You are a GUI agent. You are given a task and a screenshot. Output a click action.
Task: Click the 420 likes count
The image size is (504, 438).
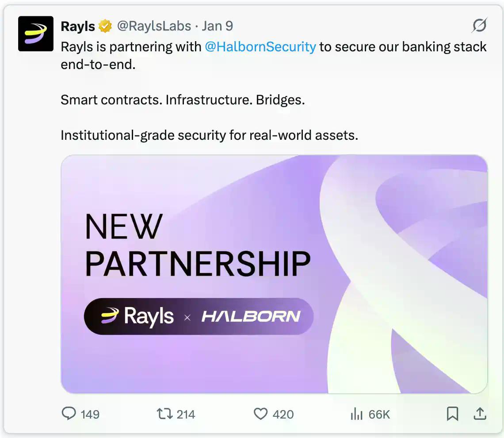coord(283,414)
